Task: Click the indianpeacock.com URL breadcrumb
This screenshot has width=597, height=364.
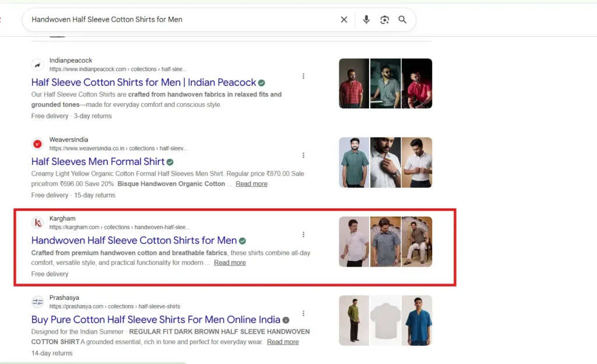Action: [118, 69]
